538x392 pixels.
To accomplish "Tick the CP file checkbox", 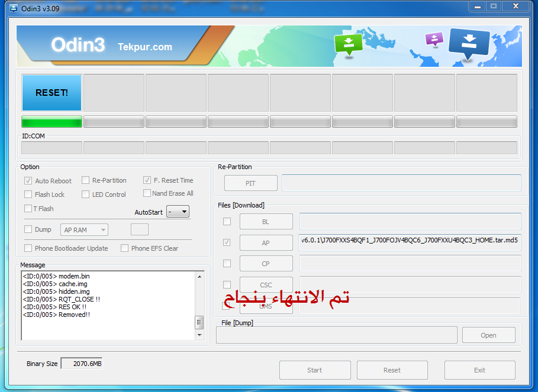I will pyautogui.click(x=227, y=264).
